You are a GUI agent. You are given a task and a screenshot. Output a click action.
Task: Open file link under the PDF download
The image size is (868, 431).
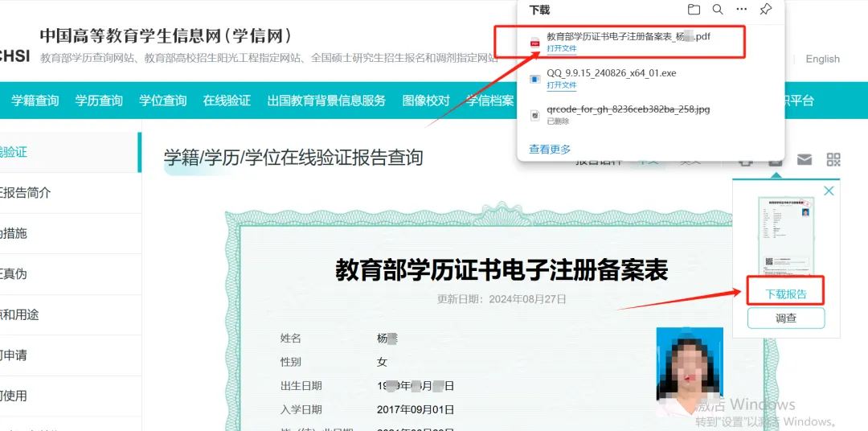coord(562,49)
